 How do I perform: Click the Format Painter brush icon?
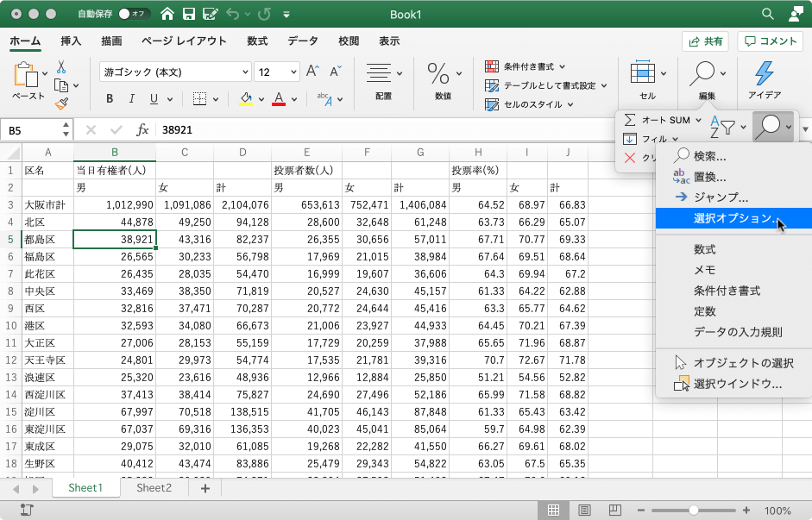pyautogui.click(x=61, y=103)
